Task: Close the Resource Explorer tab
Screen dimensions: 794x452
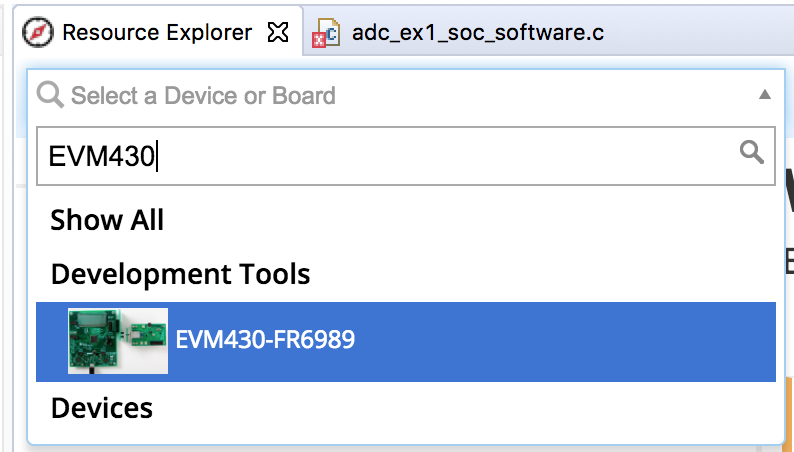Action: (x=279, y=32)
